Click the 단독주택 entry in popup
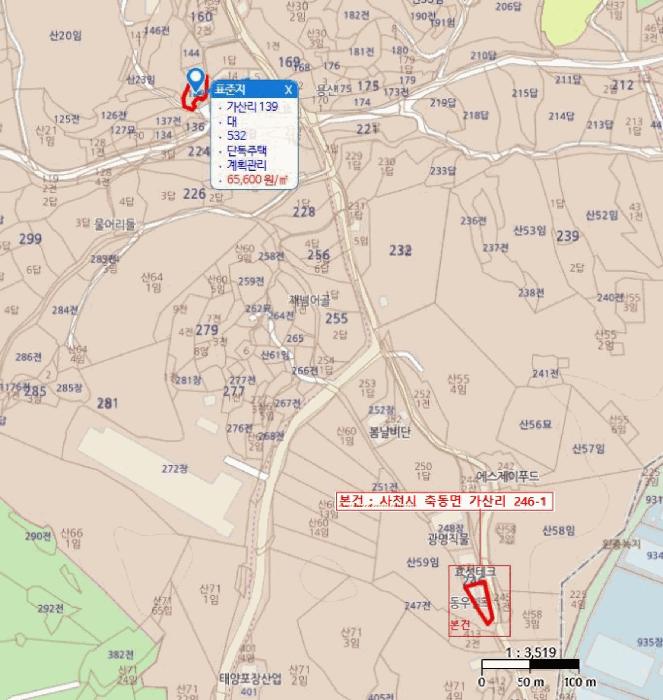The width and height of the screenshot is (663, 700). point(247,150)
